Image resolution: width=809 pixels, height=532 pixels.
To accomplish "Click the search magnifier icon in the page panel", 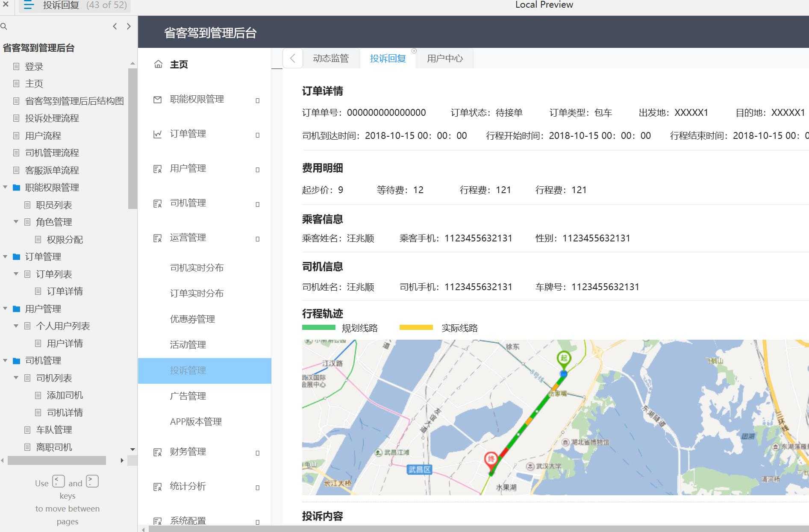I will (x=4, y=26).
